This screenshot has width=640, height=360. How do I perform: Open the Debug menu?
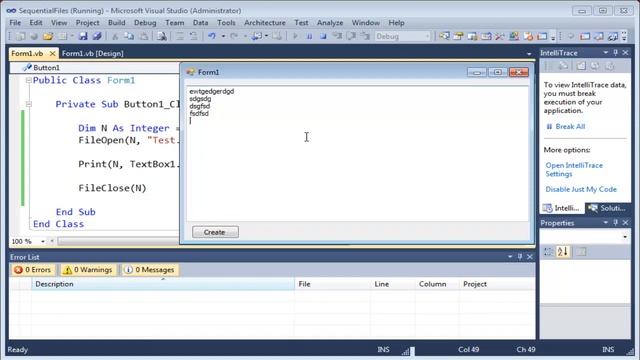(145, 23)
